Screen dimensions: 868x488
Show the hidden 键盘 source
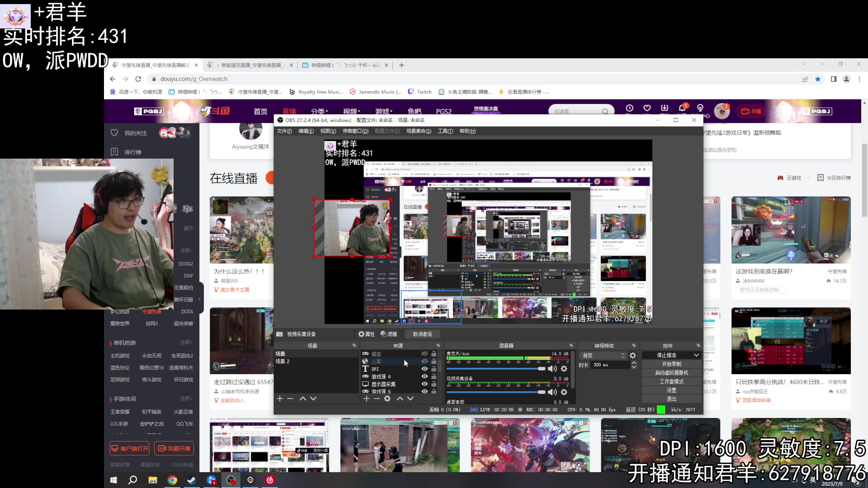[425, 354]
